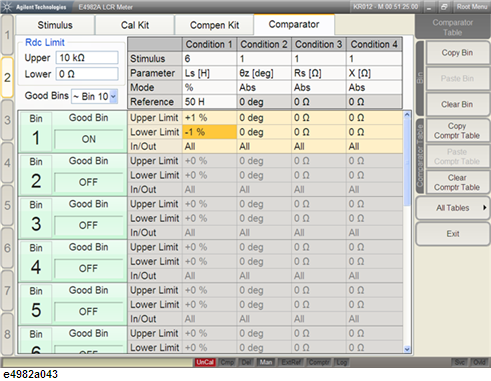Click Copy Comptr Table softkey
This screenshot has height=381, width=491.
point(457,131)
